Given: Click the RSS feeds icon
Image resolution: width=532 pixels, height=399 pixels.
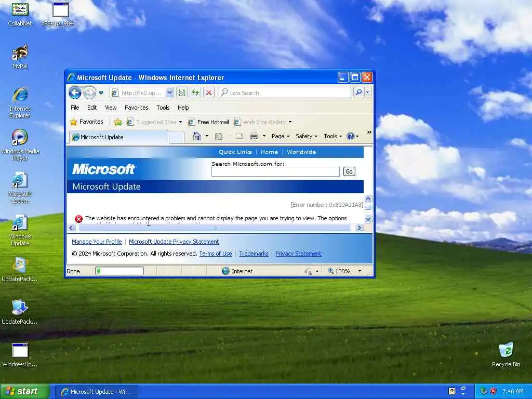Looking at the screenshot, I should pyautogui.click(x=219, y=137).
